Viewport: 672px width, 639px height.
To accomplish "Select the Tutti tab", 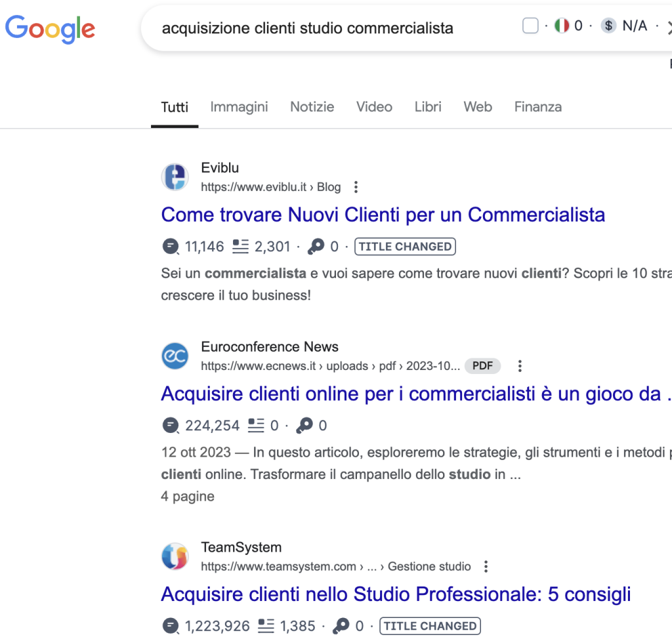I will [175, 107].
